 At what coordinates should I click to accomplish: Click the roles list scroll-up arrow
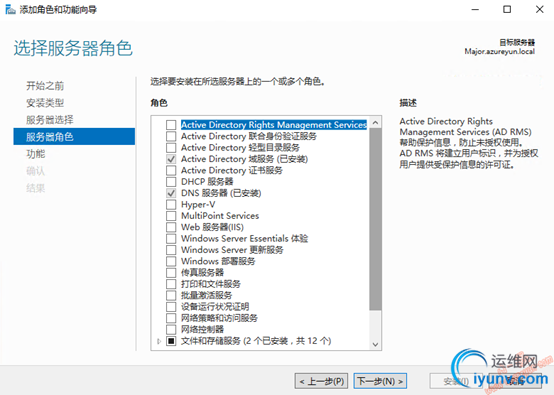[x=375, y=123]
